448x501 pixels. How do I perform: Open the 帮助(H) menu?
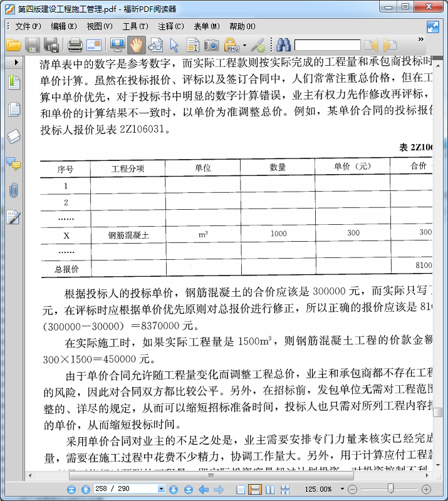[x=242, y=26]
